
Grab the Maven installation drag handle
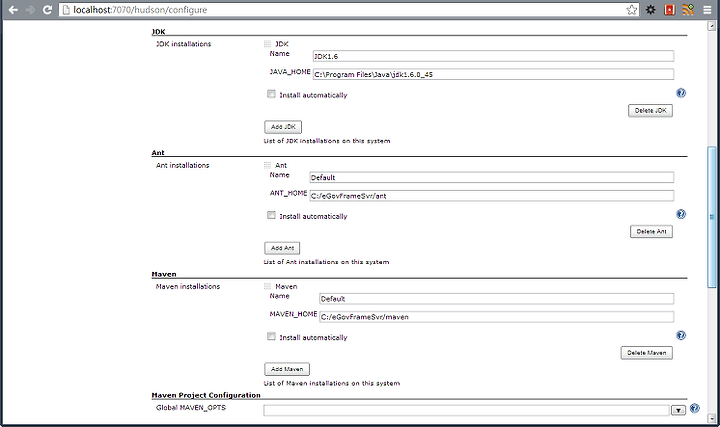pyautogui.click(x=267, y=287)
